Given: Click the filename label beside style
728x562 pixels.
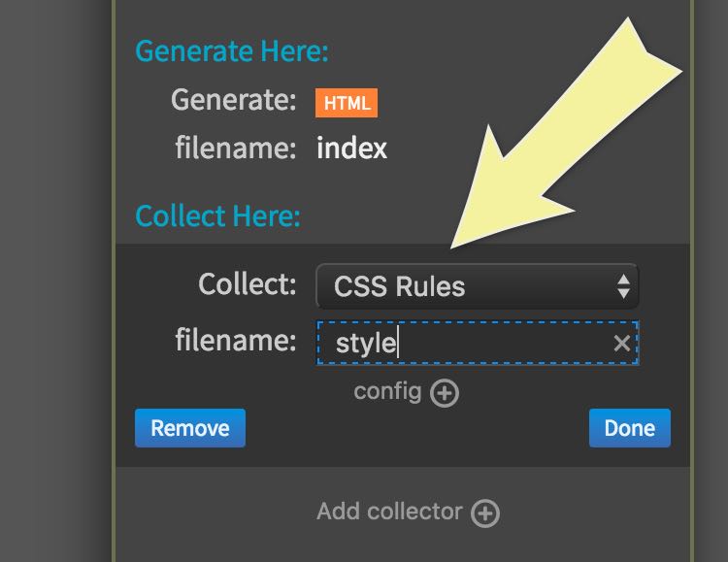Looking at the screenshot, I should click(x=235, y=341).
